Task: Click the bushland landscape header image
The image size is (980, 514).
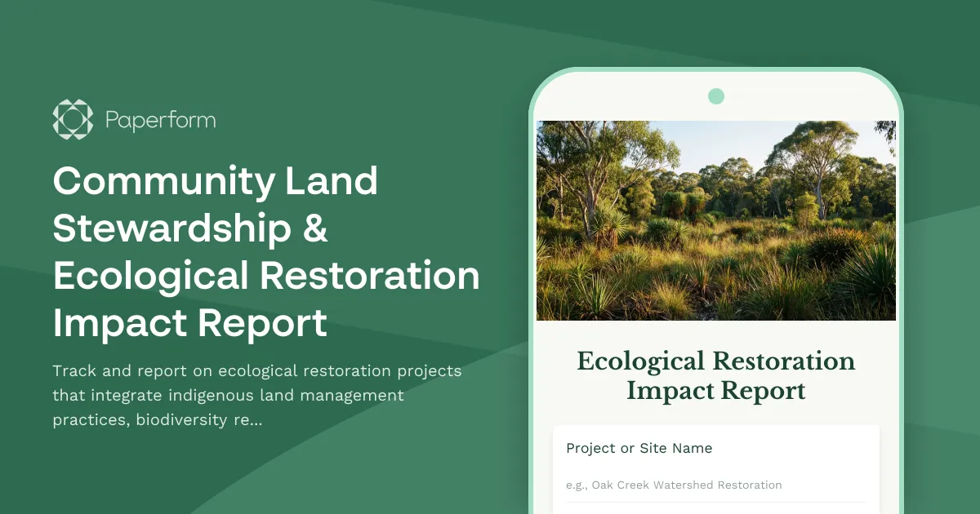Action: (716, 220)
